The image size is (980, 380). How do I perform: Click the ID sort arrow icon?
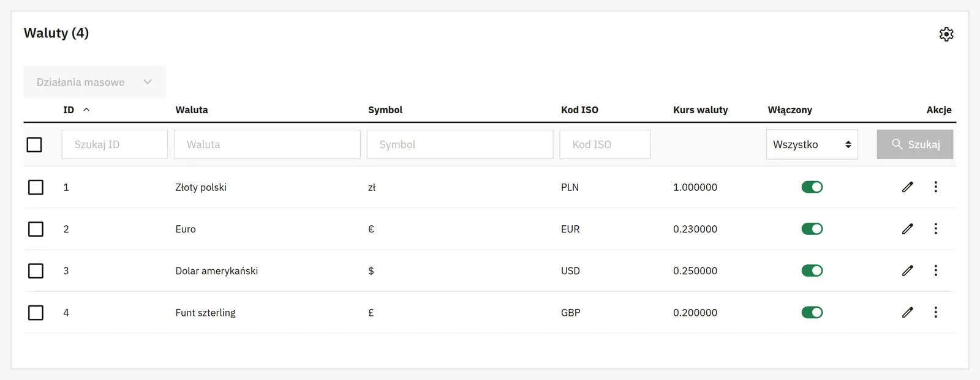86,110
